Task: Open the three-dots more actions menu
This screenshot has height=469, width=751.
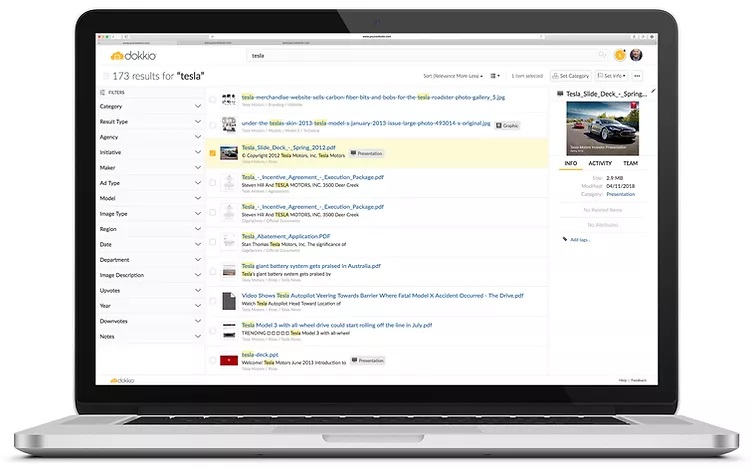Action: (637, 76)
